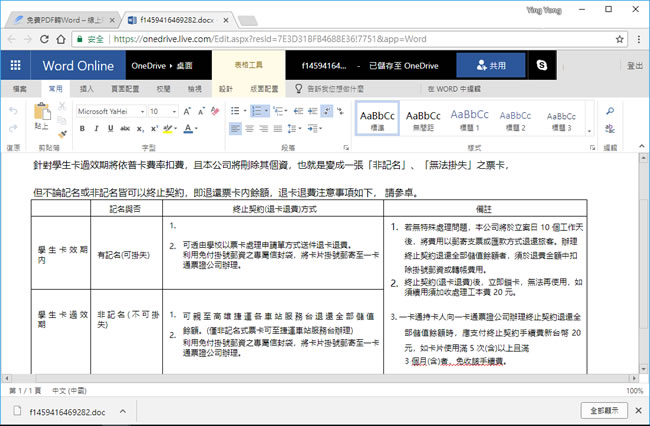Screen dimensions: 650x426
Task: Reload the browser page
Action: click(44, 39)
